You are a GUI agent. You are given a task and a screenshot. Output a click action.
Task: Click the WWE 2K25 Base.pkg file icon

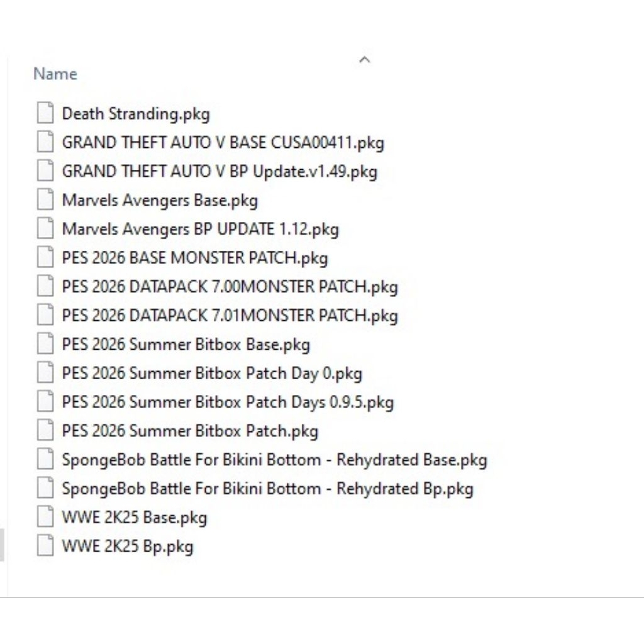tap(45, 516)
